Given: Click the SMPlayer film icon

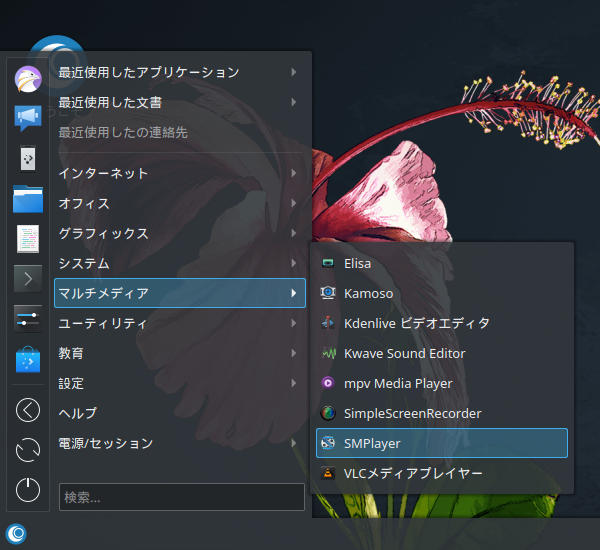Looking at the screenshot, I should (x=328, y=443).
